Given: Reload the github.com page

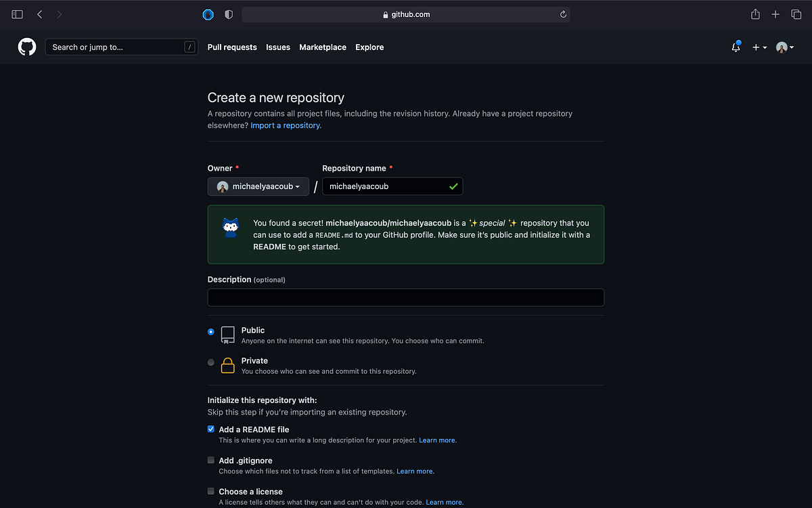Looking at the screenshot, I should point(562,14).
